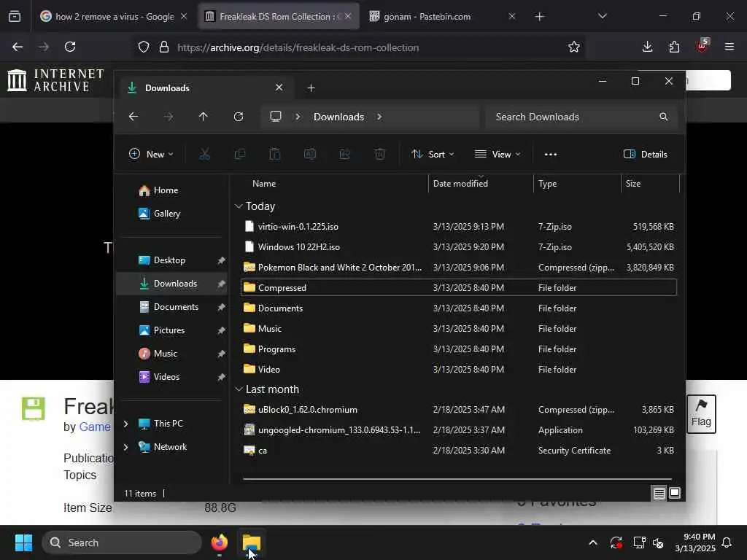Click the Paste clipboard icon in Explorer toolbar

coord(275,155)
